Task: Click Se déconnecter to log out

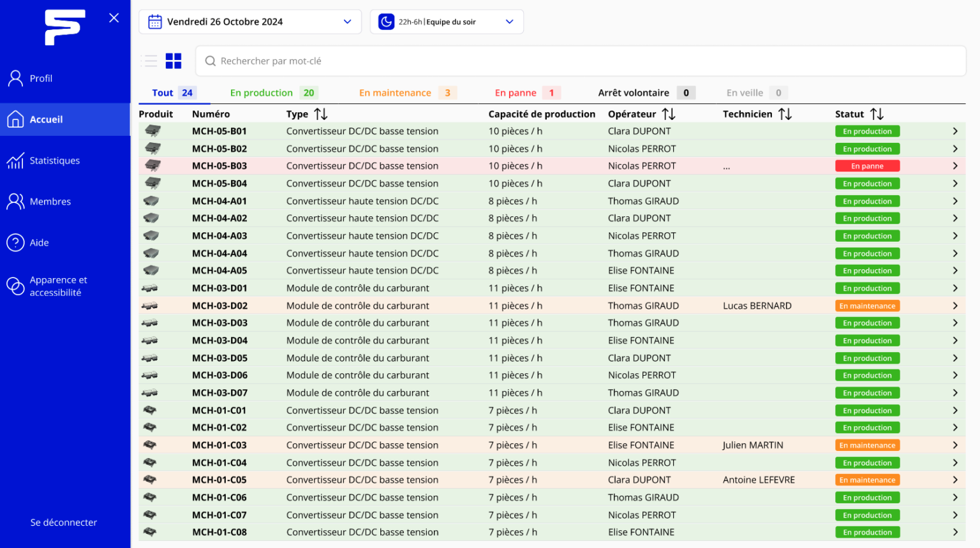Action: point(64,522)
